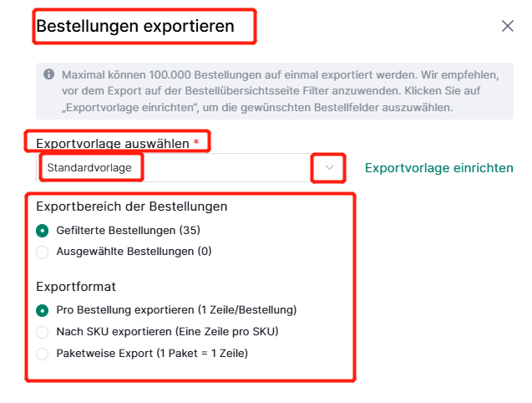This screenshot has width=532, height=403.
Task: Select Gefilterte Bestellungen (35) radio button
Action: pos(42,231)
